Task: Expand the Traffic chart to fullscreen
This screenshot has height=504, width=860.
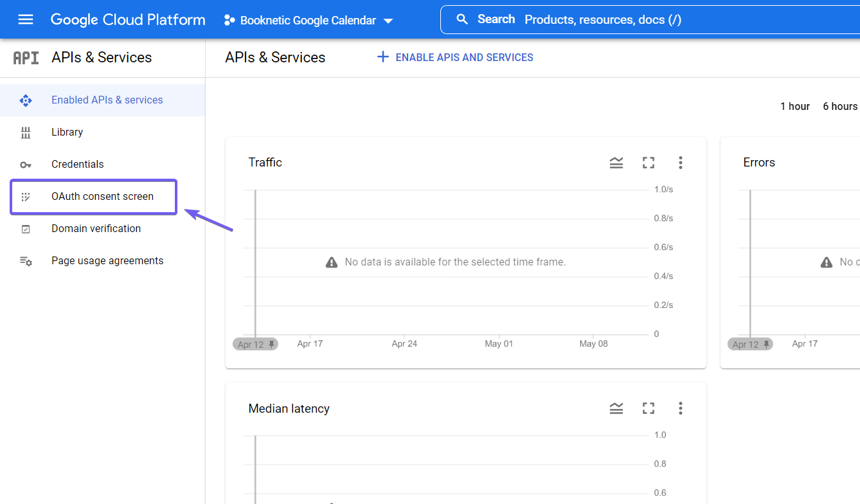Action: (648, 163)
